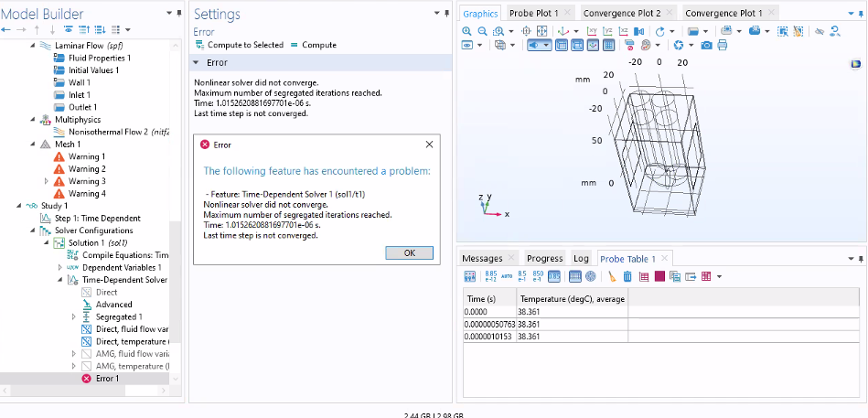Switch to the Convergence Plot 2 tab
Viewport: 868px width, 418px height.
(621, 13)
